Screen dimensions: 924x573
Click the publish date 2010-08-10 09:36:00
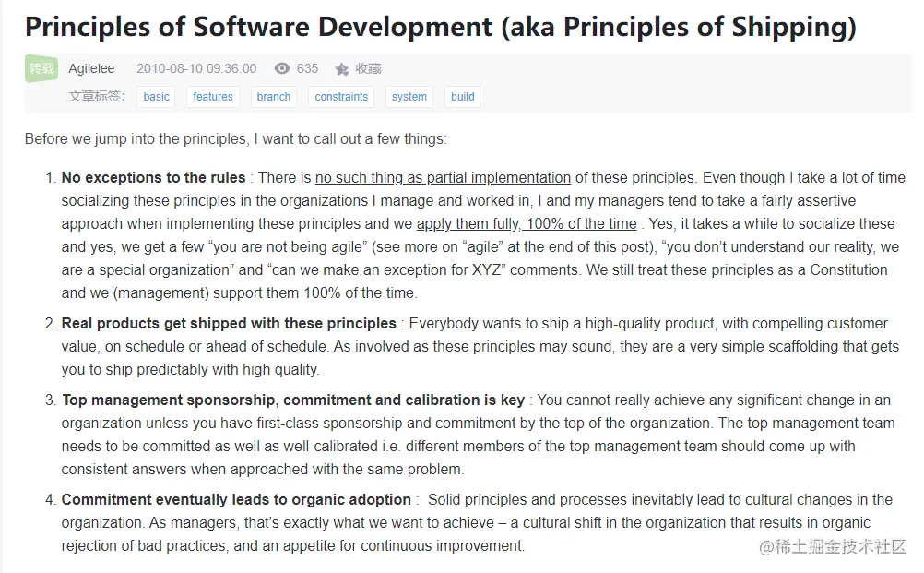(196, 68)
